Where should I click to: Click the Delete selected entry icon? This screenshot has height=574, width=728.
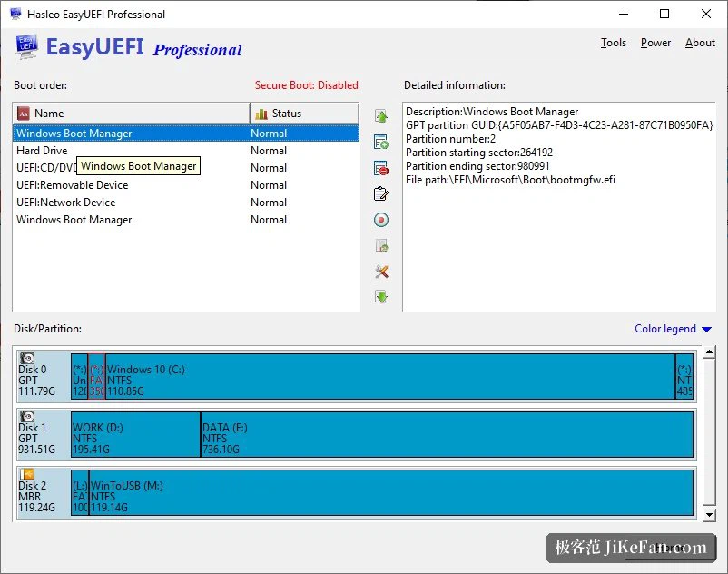(x=381, y=168)
